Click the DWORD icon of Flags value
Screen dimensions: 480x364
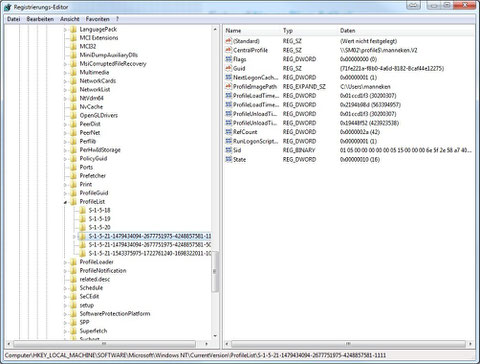[228, 59]
